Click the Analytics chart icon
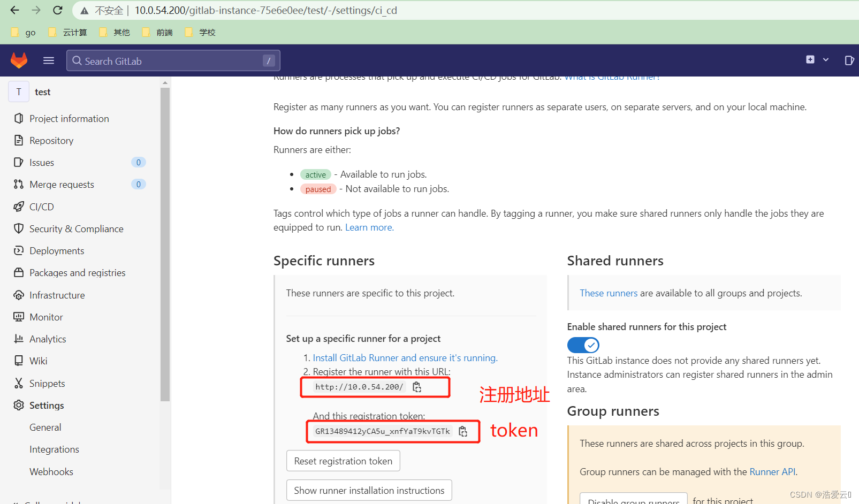Viewport: 859px width, 504px height. click(x=19, y=339)
